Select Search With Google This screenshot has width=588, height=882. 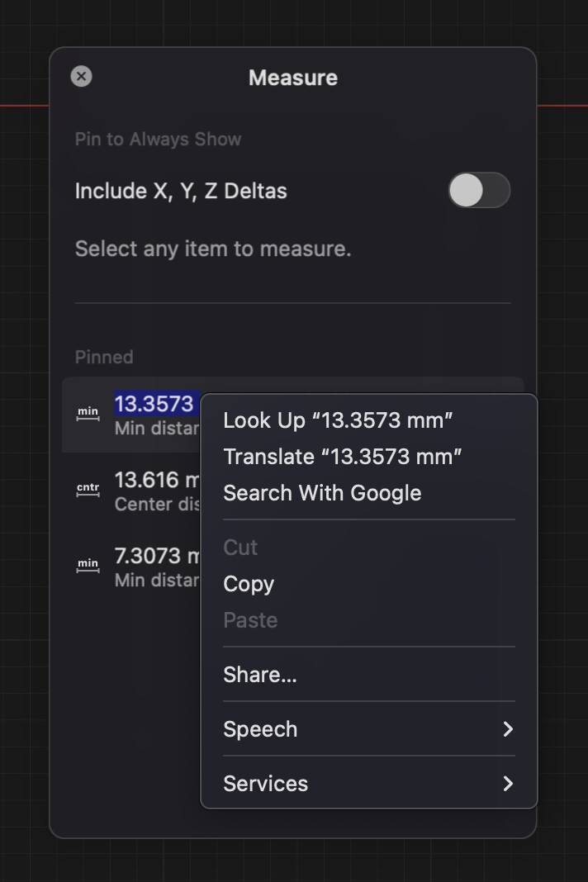(x=322, y=493)
